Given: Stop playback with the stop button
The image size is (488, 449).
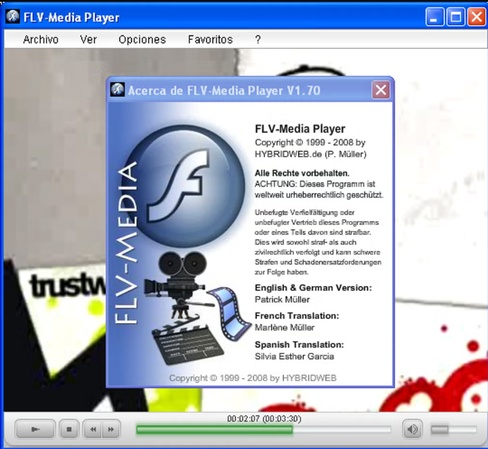Looking at the screenshot, I should tap(69, 429).
